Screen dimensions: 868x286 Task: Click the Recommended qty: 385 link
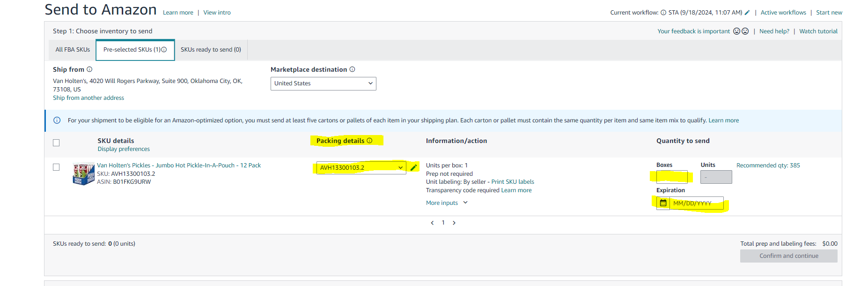(x=768, y=166)
